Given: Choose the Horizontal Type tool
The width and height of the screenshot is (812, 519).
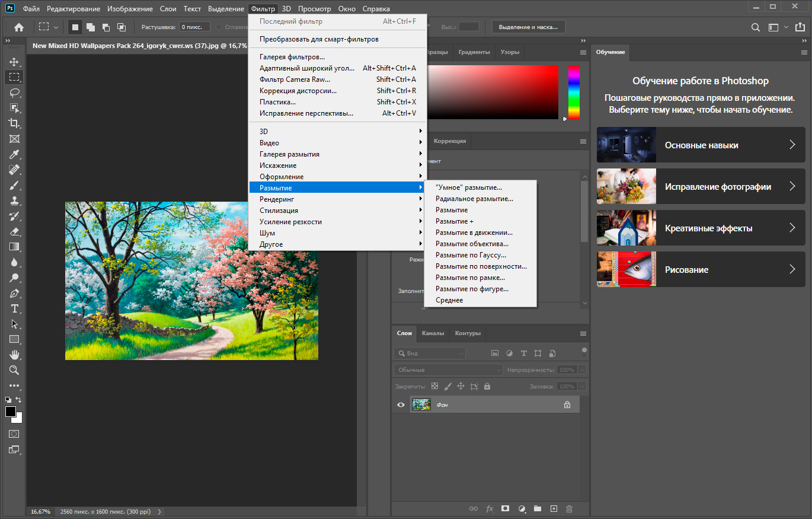Looking at the screenshot, I should 14,308.
